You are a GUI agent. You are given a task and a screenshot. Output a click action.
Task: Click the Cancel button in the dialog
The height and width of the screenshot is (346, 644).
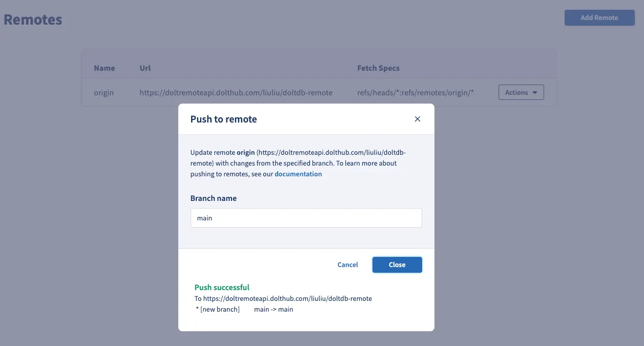tap(347, 264)
